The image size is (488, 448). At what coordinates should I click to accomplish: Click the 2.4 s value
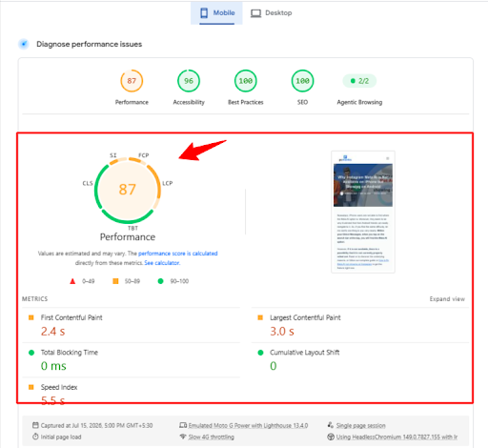(52, 332)
